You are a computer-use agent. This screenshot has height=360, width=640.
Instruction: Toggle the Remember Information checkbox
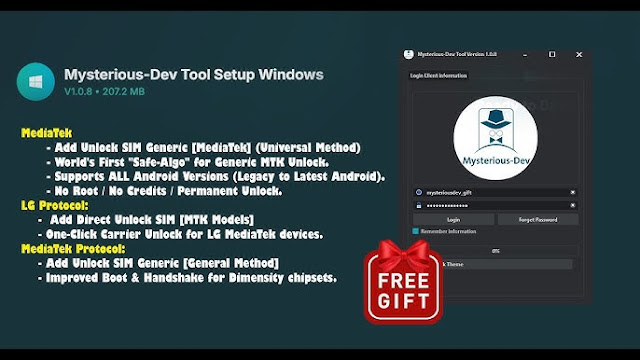416,231
